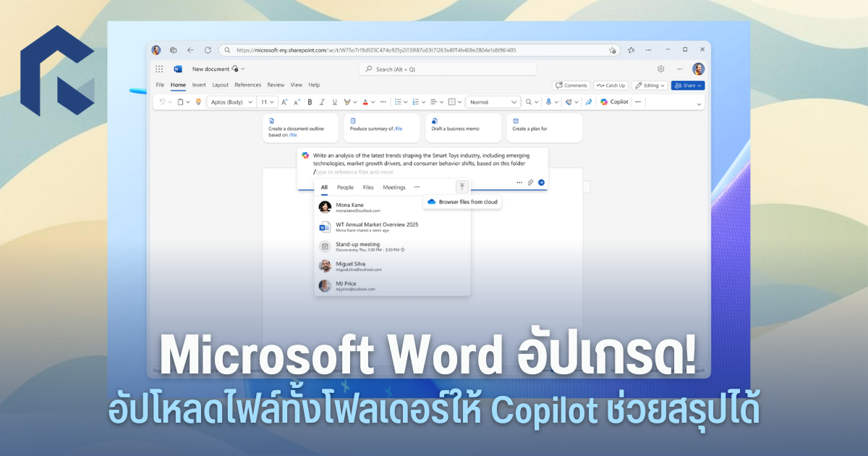
Task: Click the red font color swatch
Action: coord(365,102)
